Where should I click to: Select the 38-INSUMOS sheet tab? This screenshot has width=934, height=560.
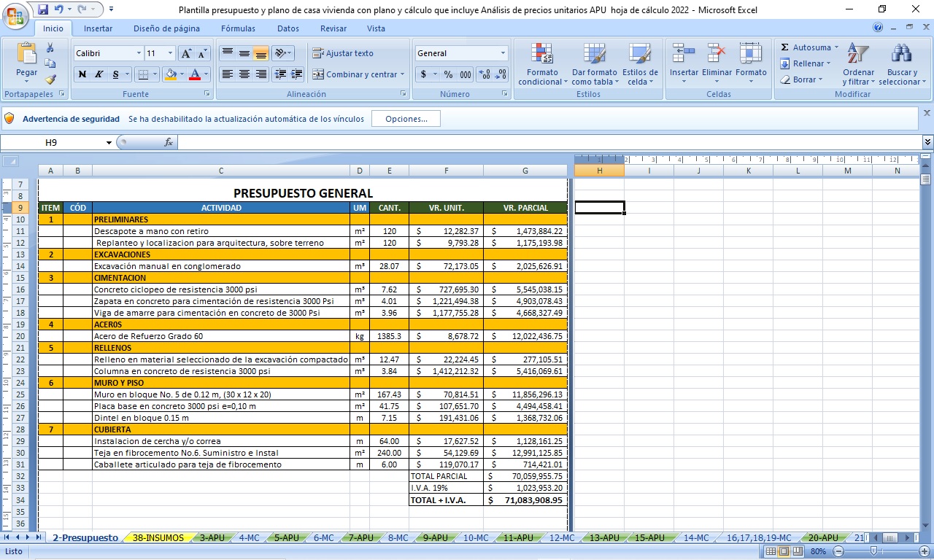(158, 538)
